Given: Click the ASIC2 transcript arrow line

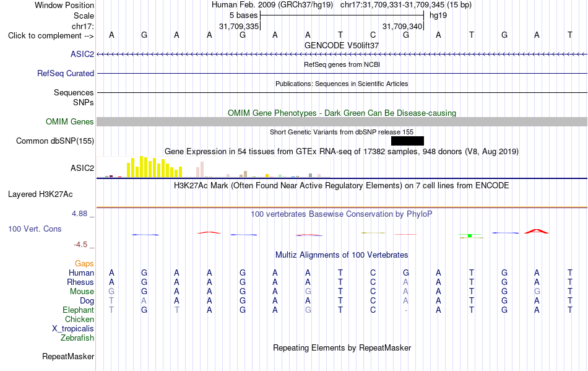Looking at the screenshot, I should coord(342,55).
